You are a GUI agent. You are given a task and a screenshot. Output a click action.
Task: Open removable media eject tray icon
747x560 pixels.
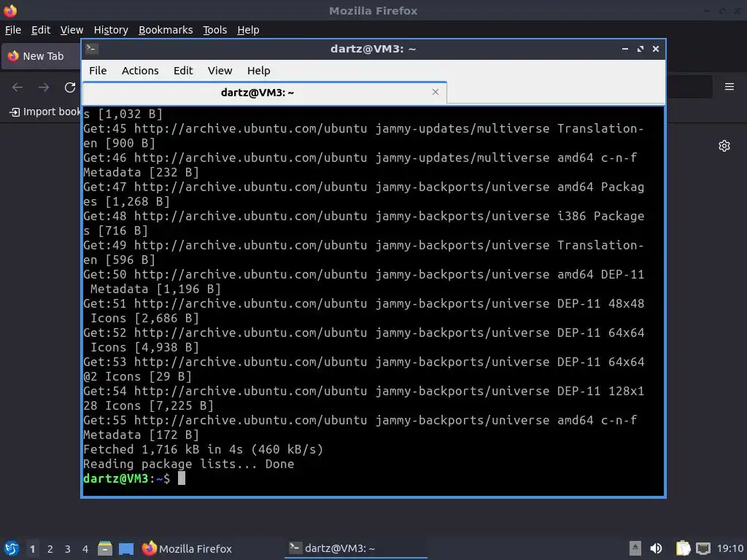(x=635, y=548)
